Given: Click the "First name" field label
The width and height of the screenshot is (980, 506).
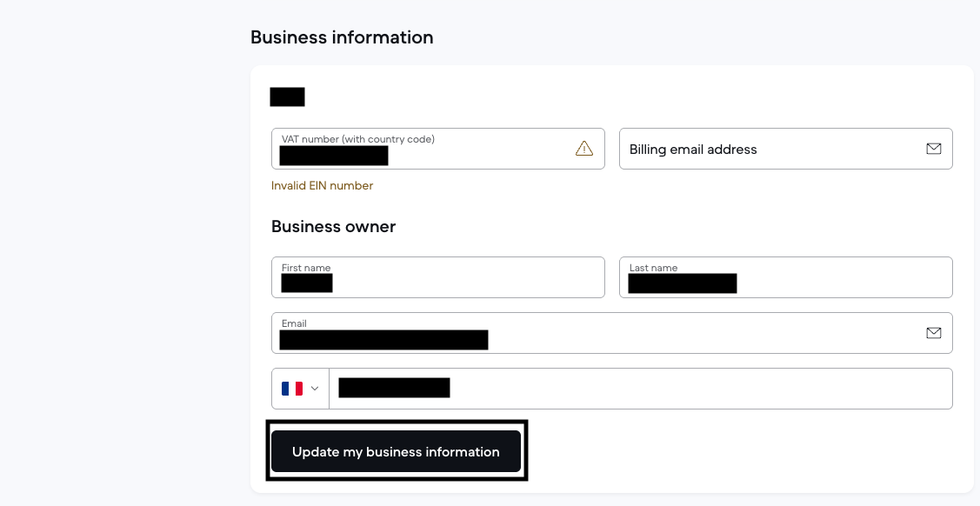Looking at the screenshot, I should tap(306, 268).
